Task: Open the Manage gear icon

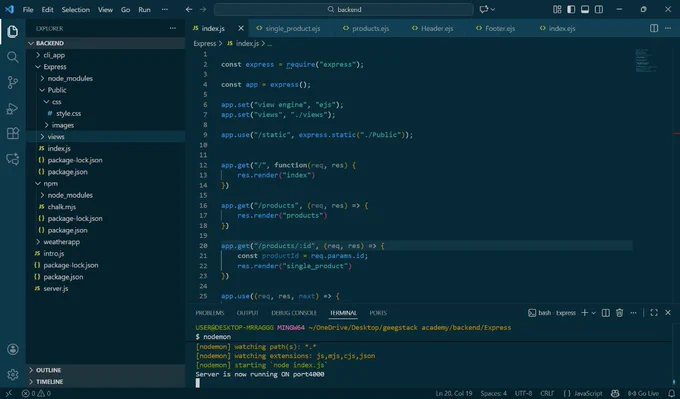Action: [x=13, y=374]
